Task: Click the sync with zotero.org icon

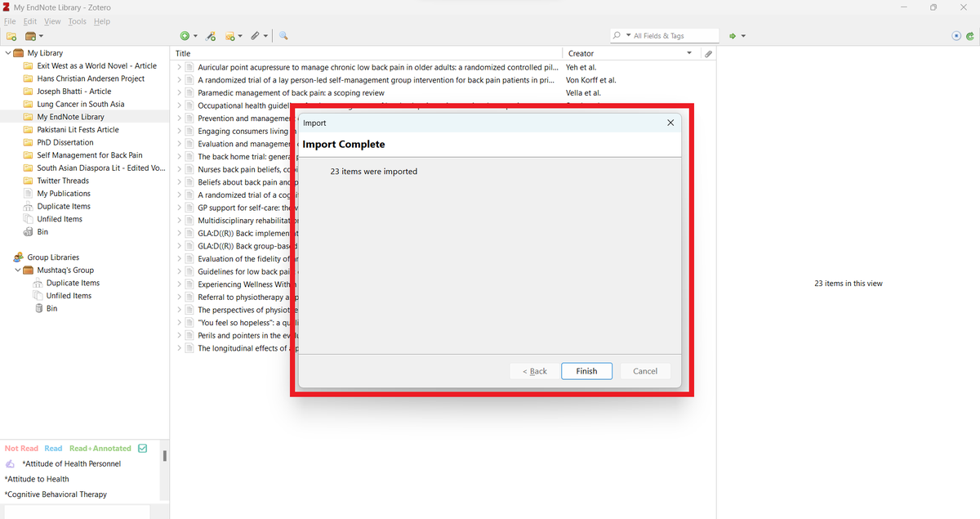Action: tap(970, 36)
